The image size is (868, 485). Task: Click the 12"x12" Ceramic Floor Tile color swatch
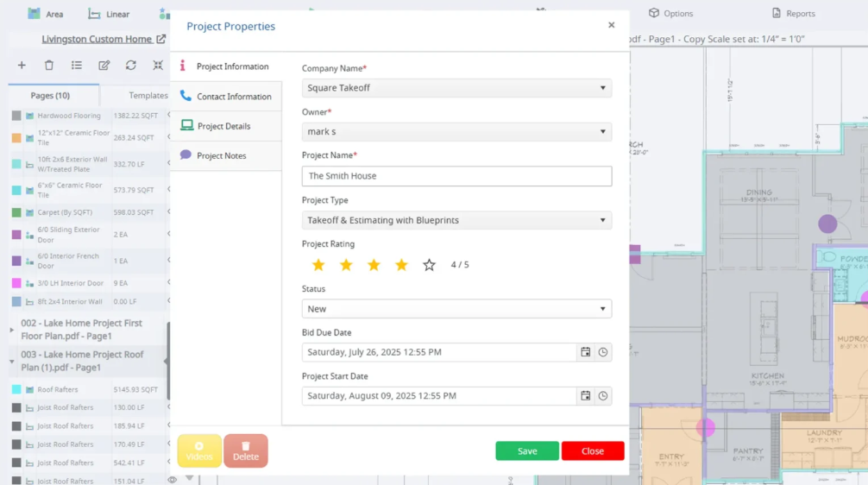pyautogui.click(x=16, y=138)
